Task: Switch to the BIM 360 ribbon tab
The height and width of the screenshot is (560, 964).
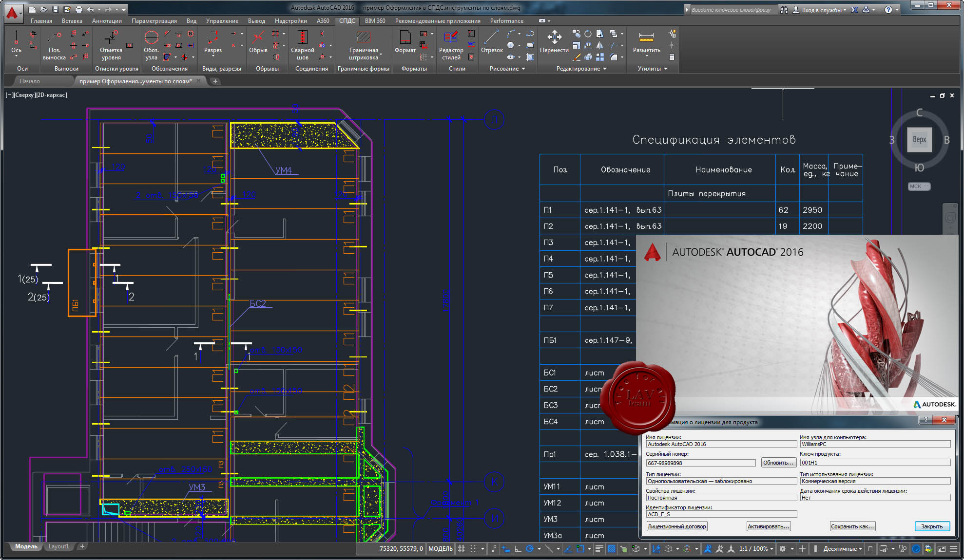Action: (375, 21)
